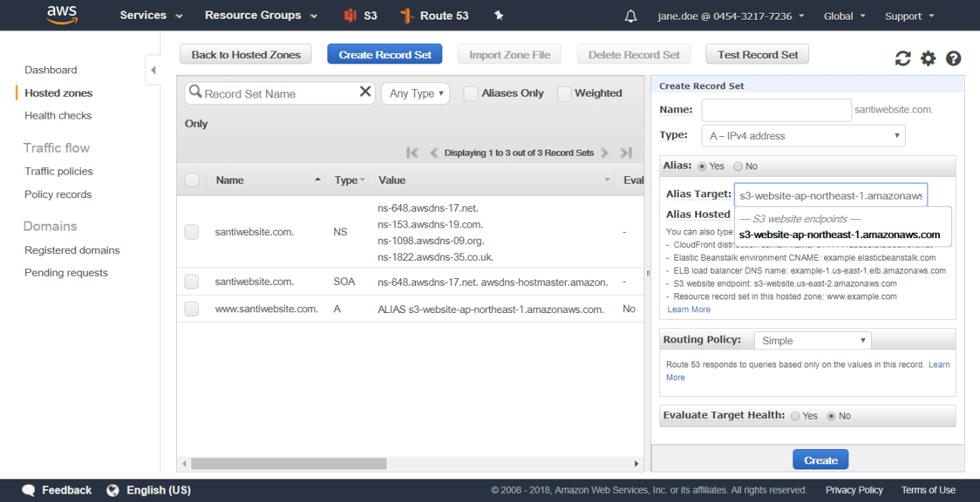Toggle the Weighted Only checkbox
The height and width of the screenshot is (502, 980).
pyautogui.click(x=564, y=94)
